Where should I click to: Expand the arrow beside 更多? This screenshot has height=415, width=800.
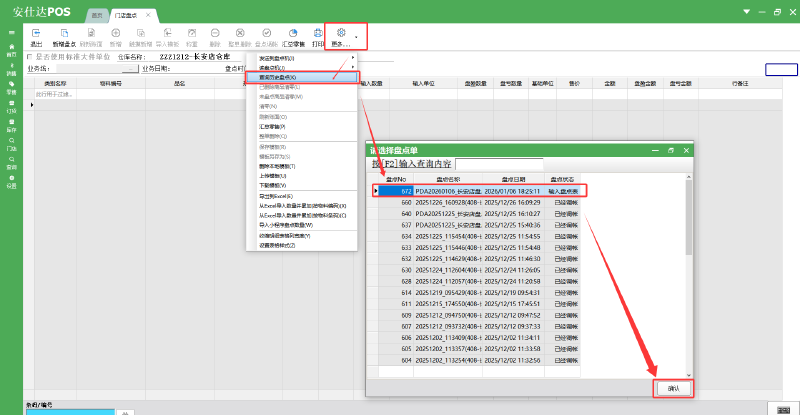[x=356, y=37]
